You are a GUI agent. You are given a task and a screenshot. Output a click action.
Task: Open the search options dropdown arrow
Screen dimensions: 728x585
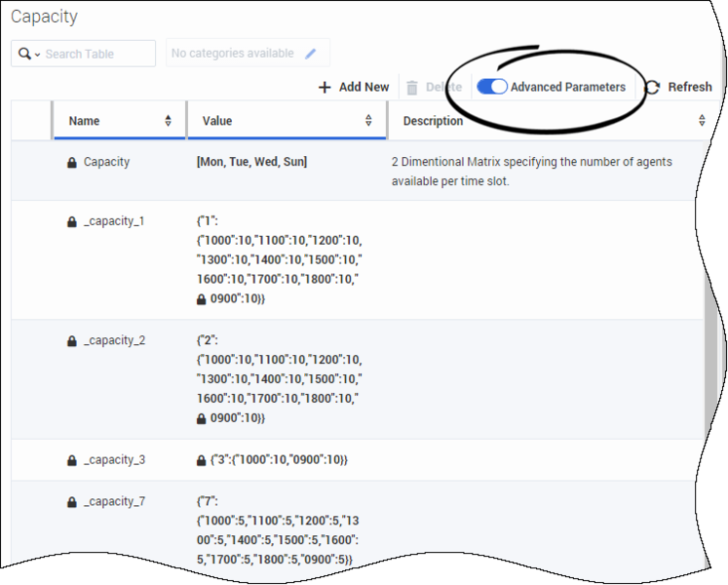pos(37,55)
